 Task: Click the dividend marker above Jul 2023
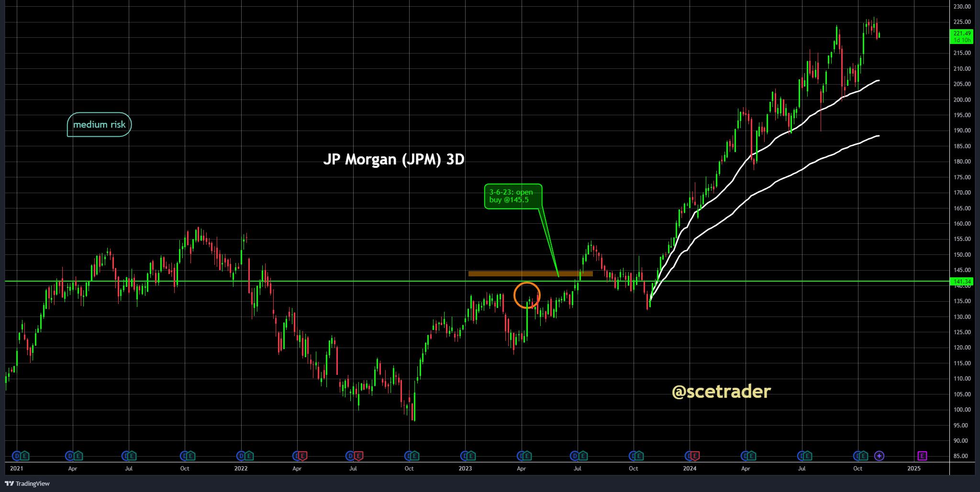click(x=575, y=456)
